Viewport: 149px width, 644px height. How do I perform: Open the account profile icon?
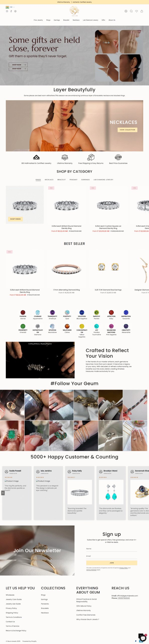[x=126, y=11]
